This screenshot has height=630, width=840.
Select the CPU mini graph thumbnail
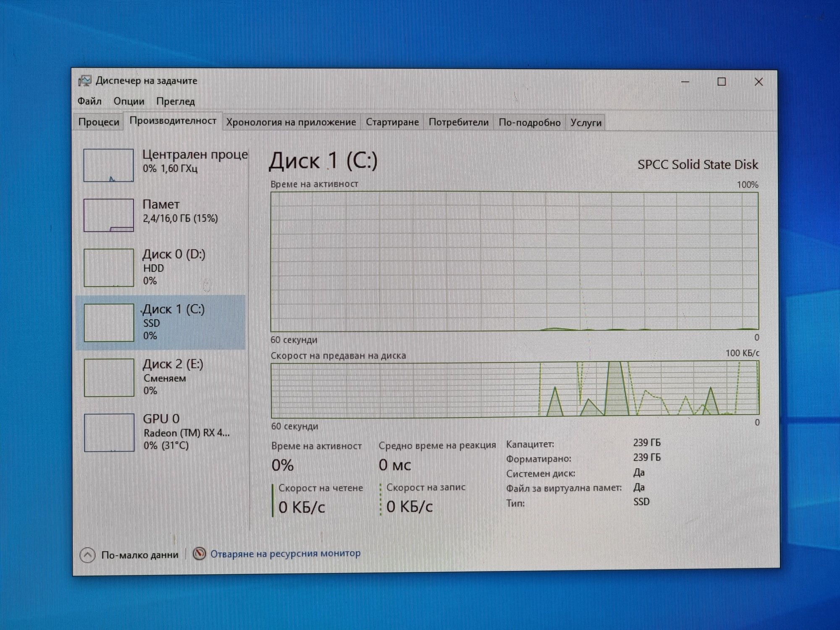pos(108,165)
